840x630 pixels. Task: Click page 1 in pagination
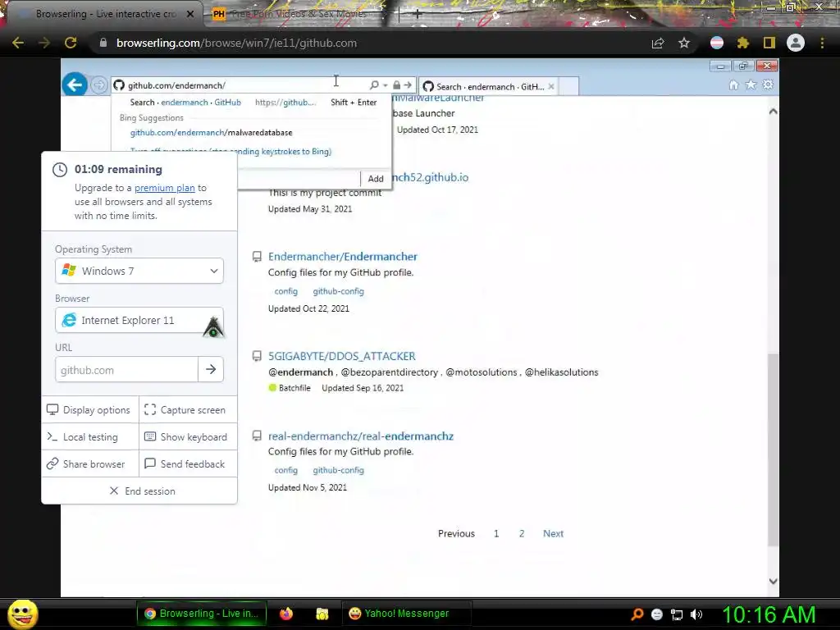point(496,533)
